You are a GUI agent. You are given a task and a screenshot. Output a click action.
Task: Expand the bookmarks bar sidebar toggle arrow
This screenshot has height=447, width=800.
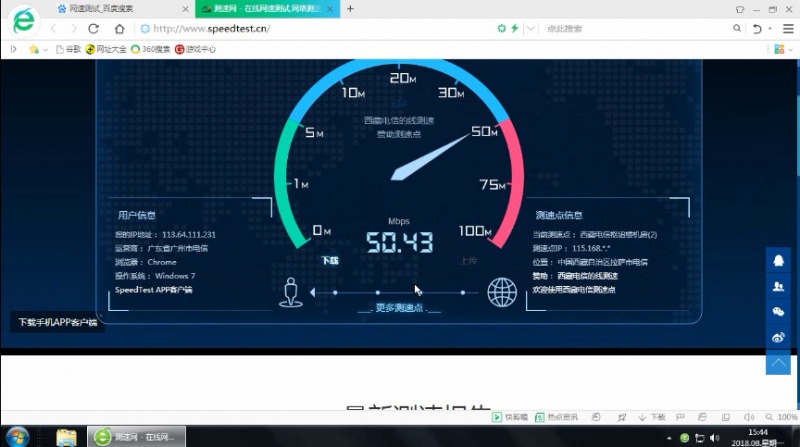[x=14, y=49]
